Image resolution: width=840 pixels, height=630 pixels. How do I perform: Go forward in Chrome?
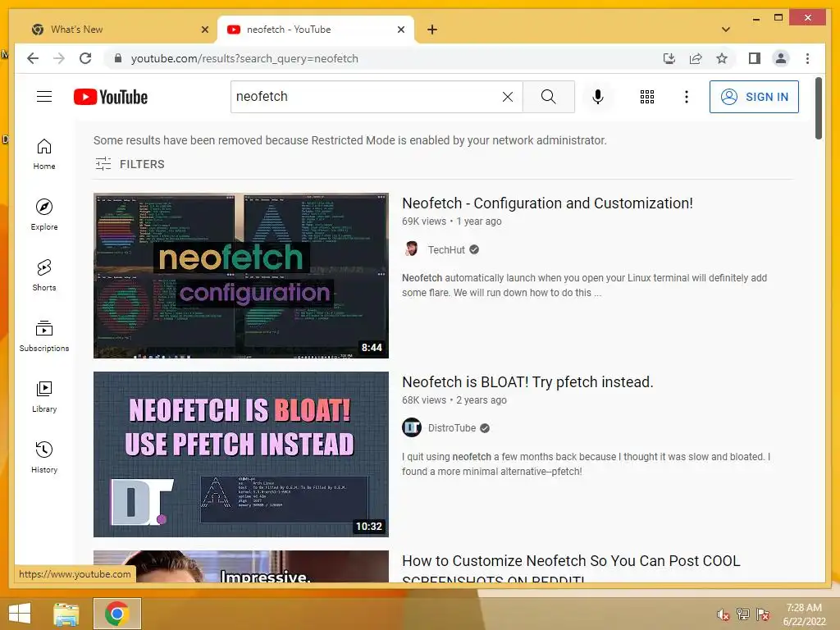59,58
